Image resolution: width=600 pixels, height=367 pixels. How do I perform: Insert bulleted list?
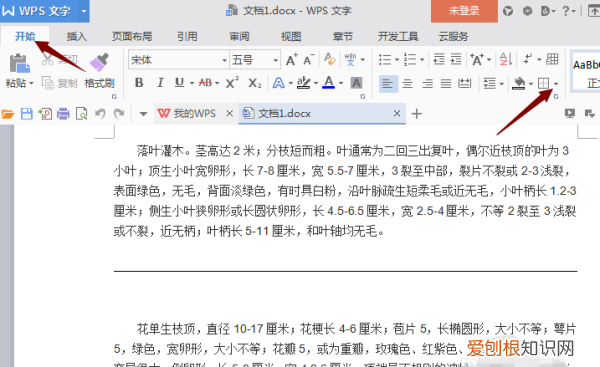[385, 60]
